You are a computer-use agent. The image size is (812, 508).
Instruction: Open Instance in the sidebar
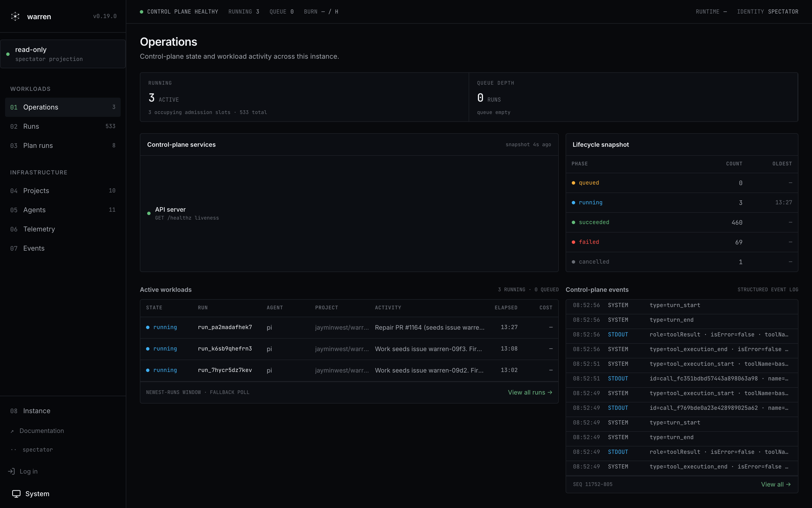(63, 411)
